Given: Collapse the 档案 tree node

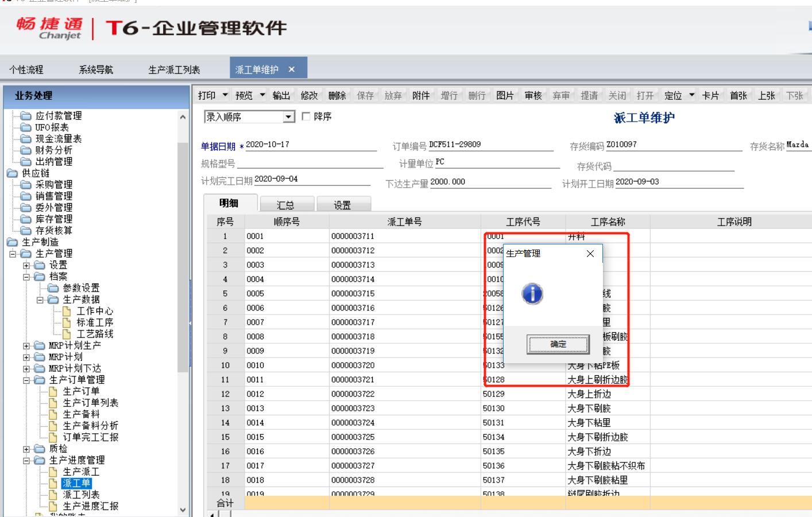Looking at the screenshot, I should click(x=26, y=277).
